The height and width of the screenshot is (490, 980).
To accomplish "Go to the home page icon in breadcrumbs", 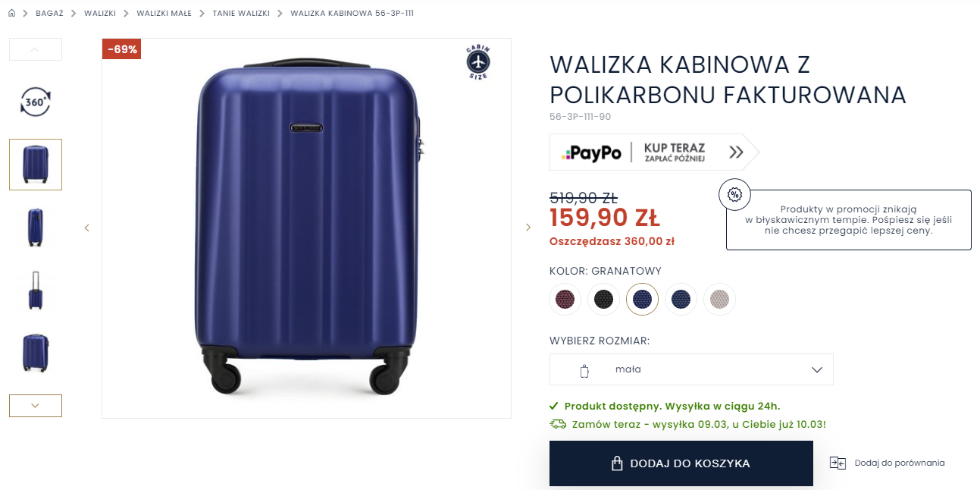I will click(x=11, y=13).
